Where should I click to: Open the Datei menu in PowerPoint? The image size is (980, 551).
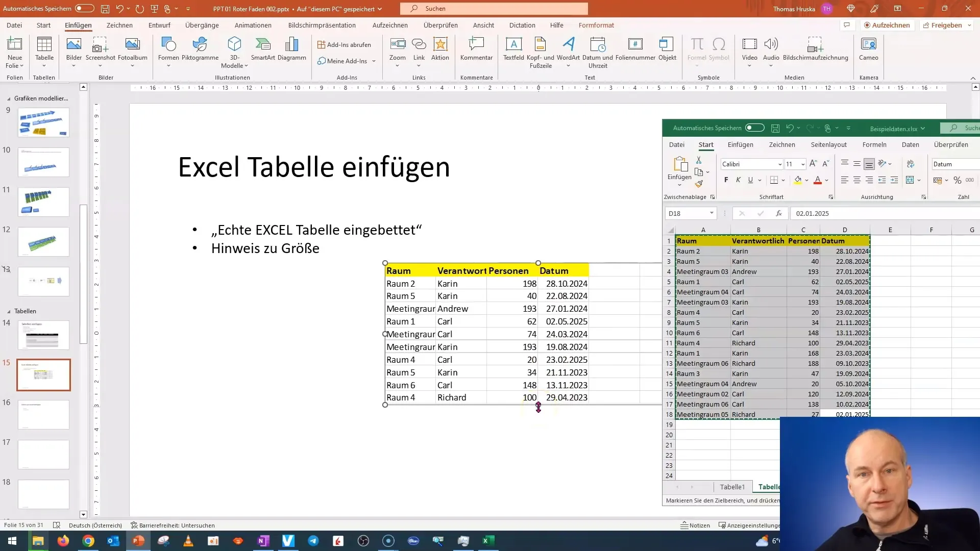(14, 25)
